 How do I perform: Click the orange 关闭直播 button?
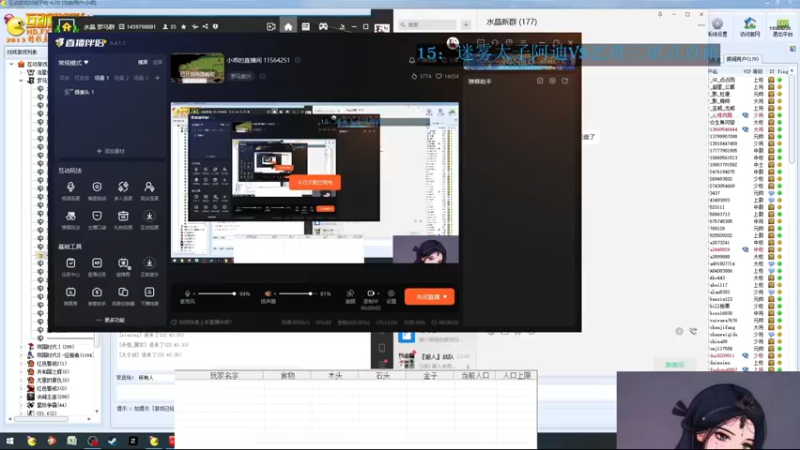click(430, 296)
